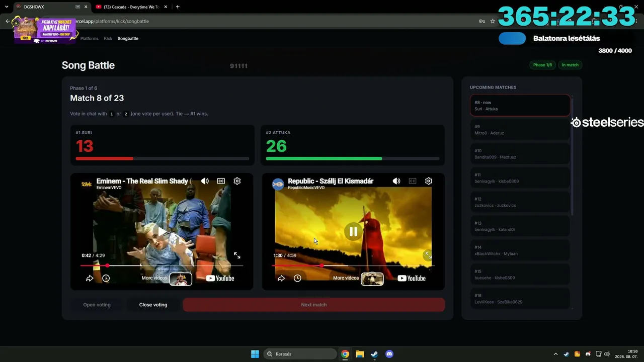Screen dimensions: 644x362
Task: Play the Eminem video
Action: 162,231
